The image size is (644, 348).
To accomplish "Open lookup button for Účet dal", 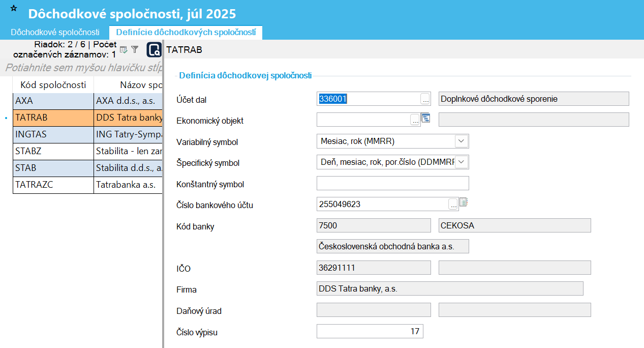I will (x=425, y=99).
